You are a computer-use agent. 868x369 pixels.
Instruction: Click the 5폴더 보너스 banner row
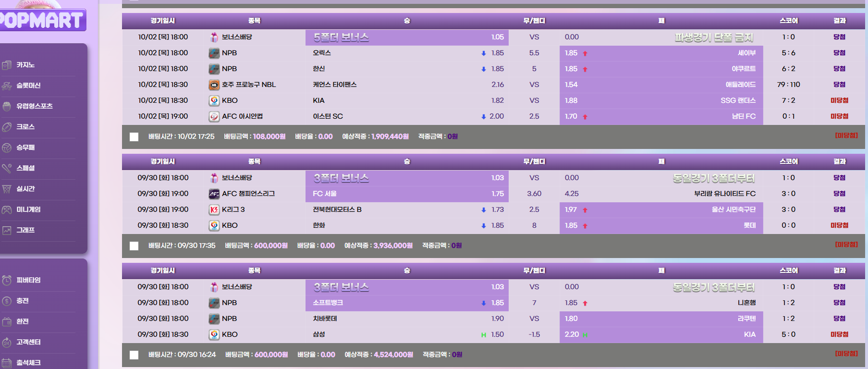tap(406, 37)
